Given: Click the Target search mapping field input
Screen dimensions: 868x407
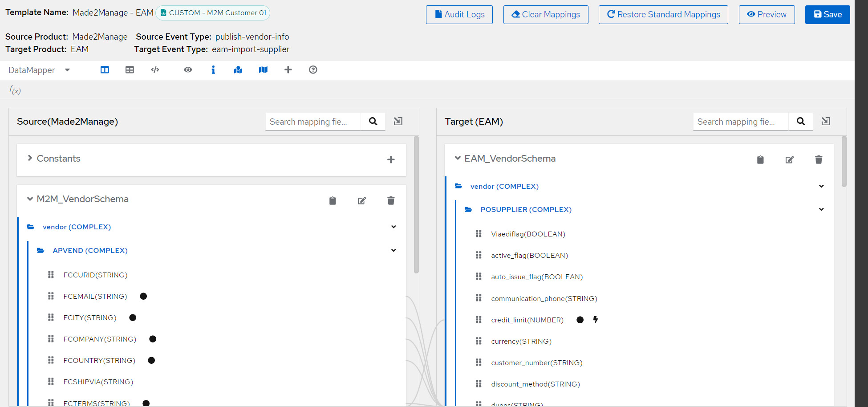Looking at the screenshot, I should coord(740,122).
